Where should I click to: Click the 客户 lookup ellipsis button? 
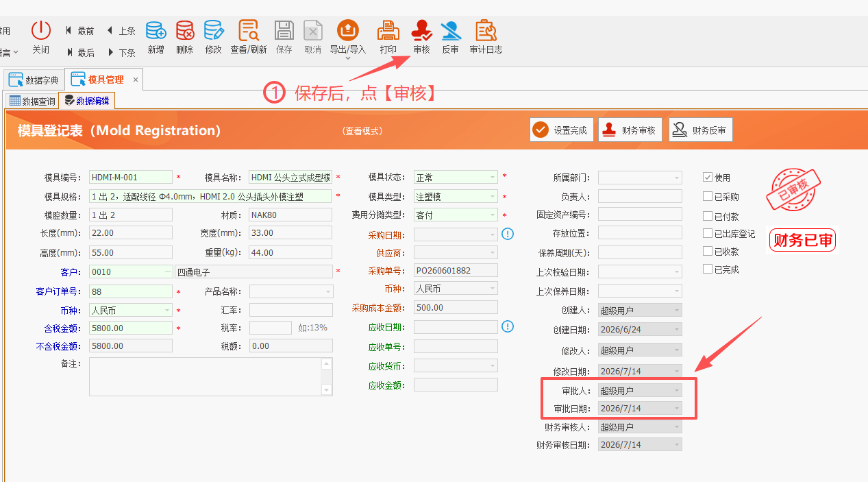[167, 272]
